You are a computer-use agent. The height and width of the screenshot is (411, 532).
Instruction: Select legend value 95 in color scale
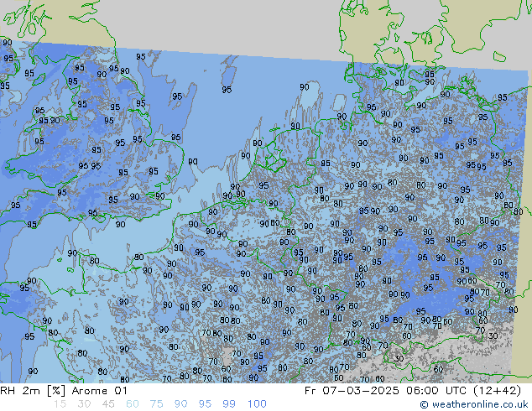pos(205,404)
